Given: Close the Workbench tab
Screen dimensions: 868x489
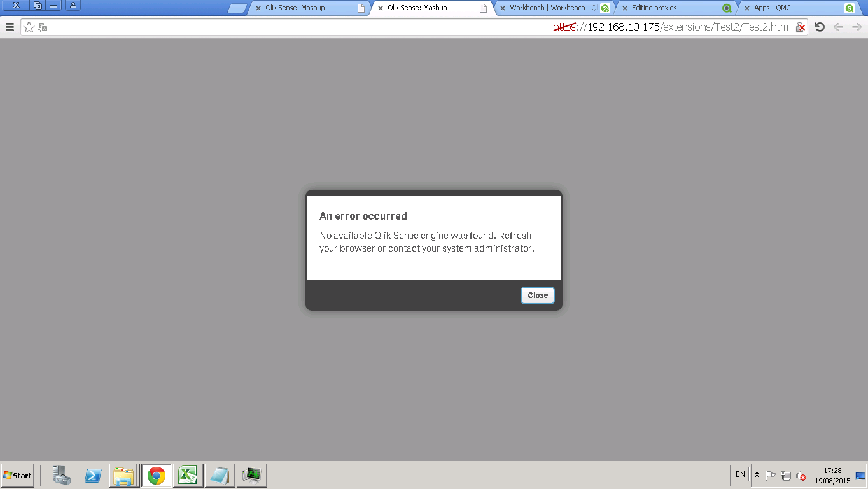Looking at the screenshot, I should pyautogui.click(x=503, y=8).
